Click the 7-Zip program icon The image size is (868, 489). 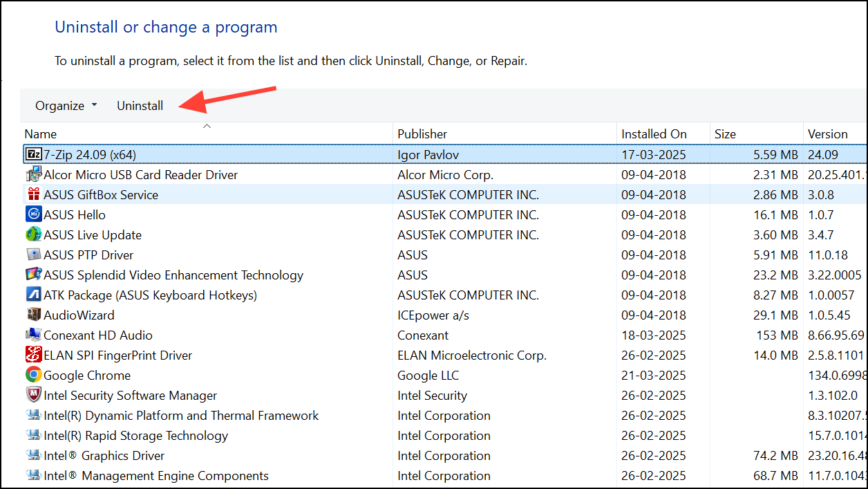(x=33, y=154)
